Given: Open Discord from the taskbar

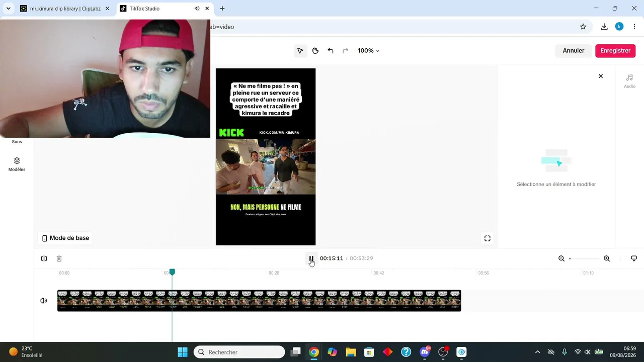Looking at the screenshot, I should (425, 352).
